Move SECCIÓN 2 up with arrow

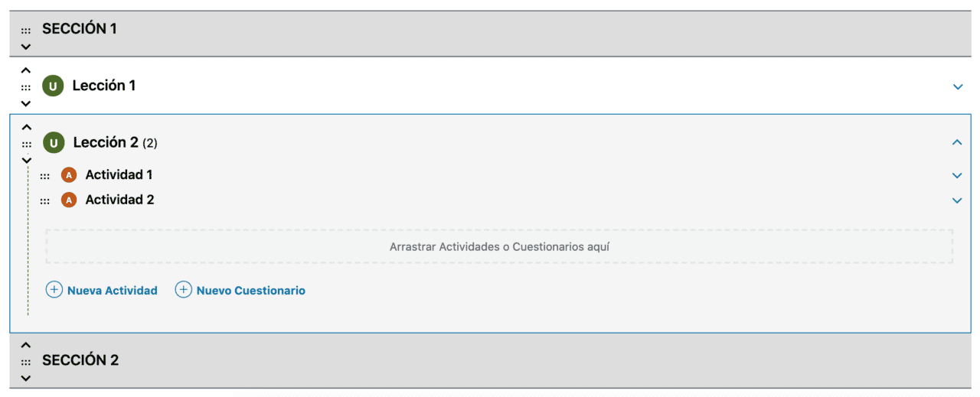26,346
